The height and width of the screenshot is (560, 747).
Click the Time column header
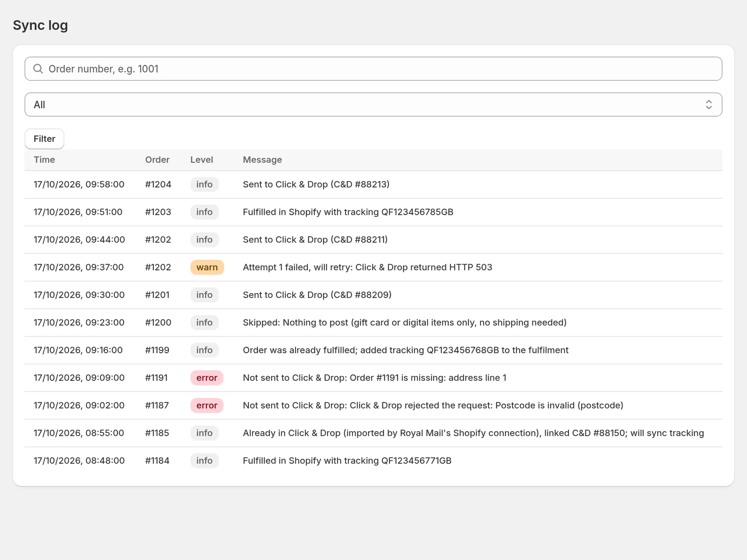coord(44,160)
